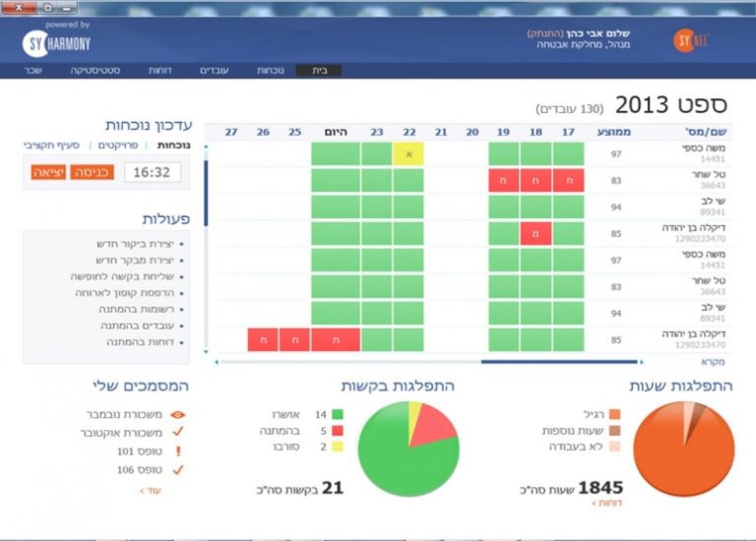Click the checkmark icon beside משכורת אוקטובר
The image size is (756, 541).
tap(178, 433)
